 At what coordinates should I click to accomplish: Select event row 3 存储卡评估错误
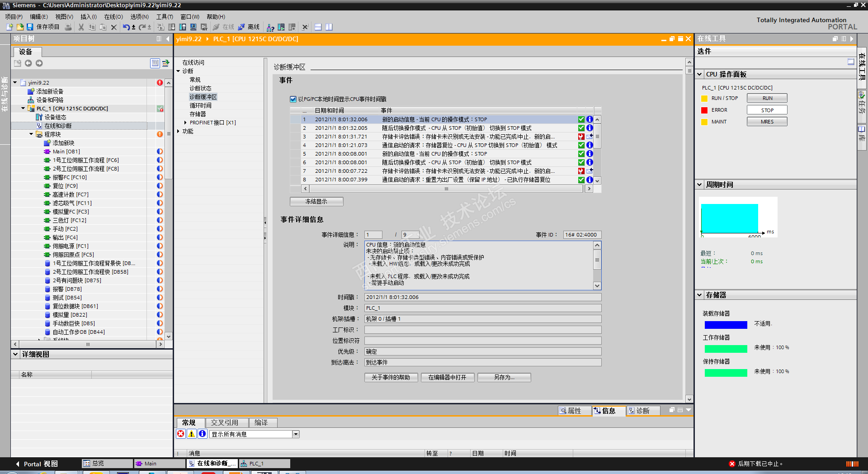(x=442, y=137)
